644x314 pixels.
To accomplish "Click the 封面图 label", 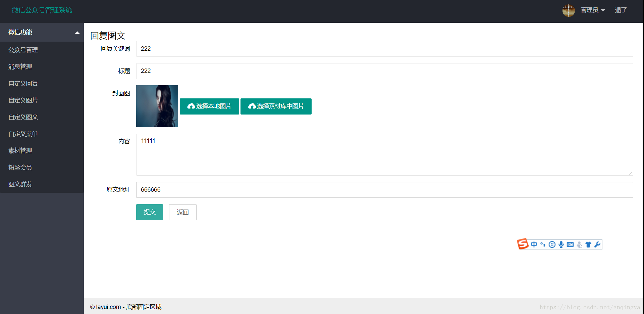I will click(x=121, y=93).
